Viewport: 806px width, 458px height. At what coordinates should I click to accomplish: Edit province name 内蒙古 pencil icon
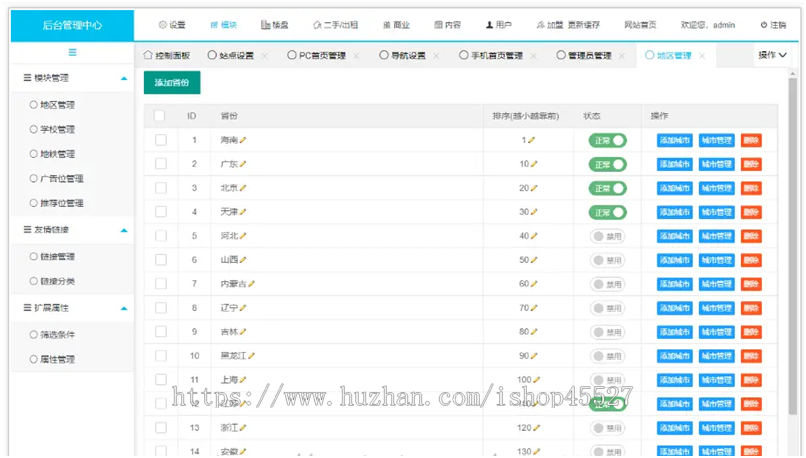tap(251, 284)
